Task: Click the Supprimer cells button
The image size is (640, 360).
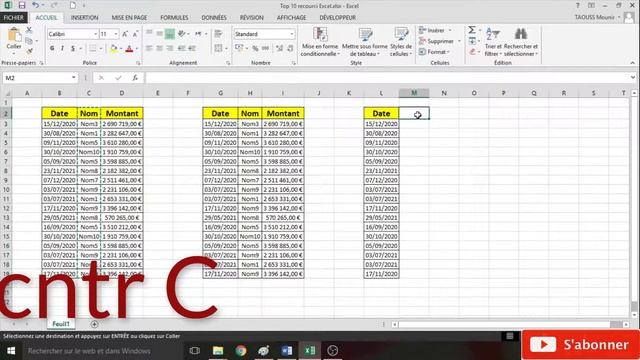Action: click(x=440, y=41)
